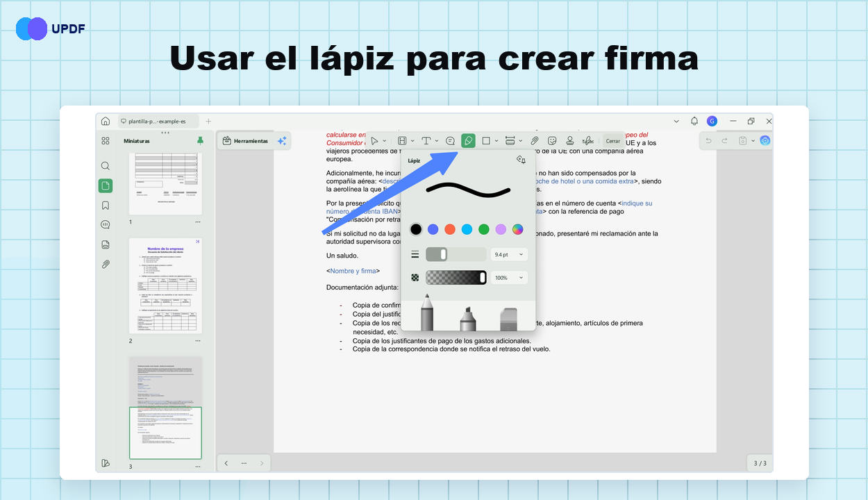The height and width of the screenshot is (500, 868).
Task: Open page 2 thumbnail
Action: (165, 285)
